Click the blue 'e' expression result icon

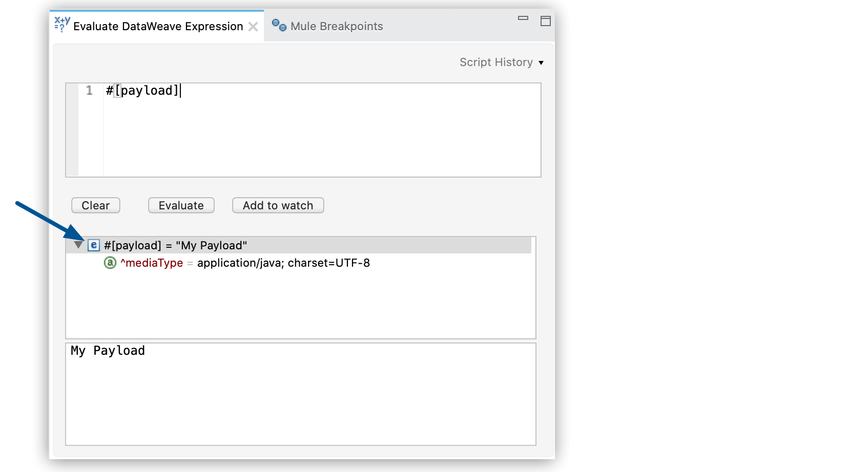pyautogui.click(x=93, y=245)
